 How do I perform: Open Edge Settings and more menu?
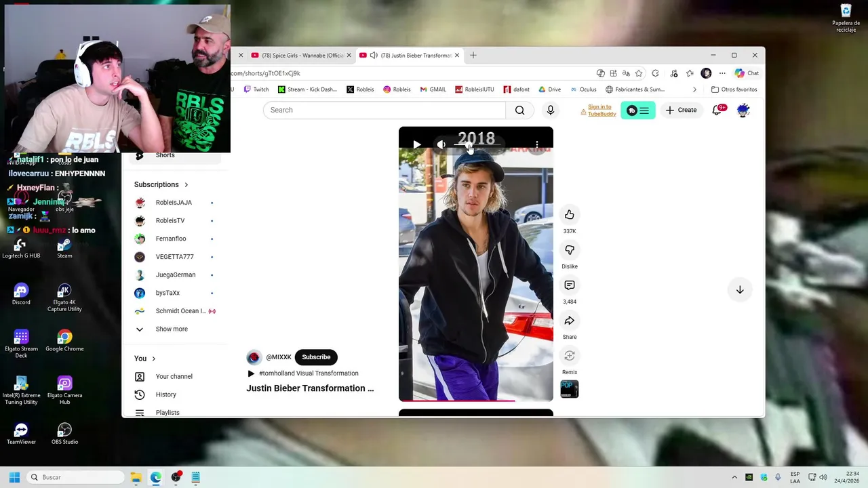point(722,73)
